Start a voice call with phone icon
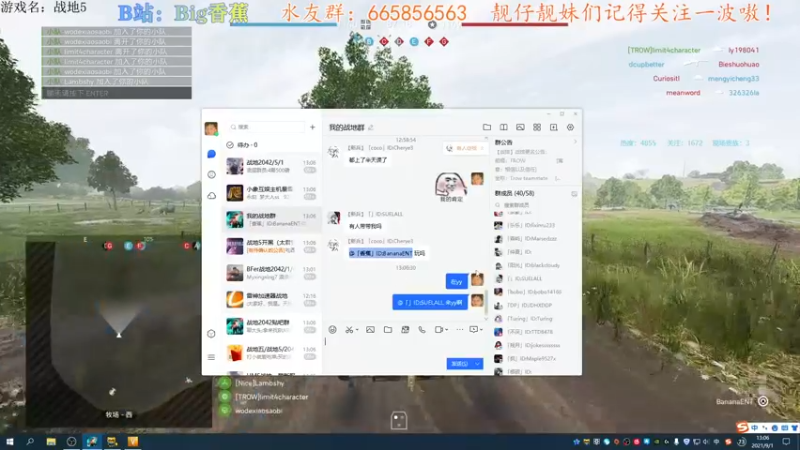 tap(422, 330)
